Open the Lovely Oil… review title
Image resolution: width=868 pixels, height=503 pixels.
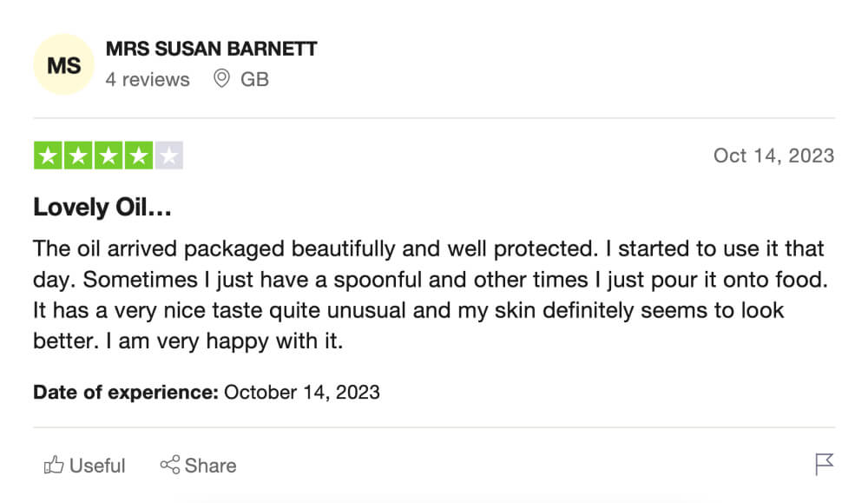tap(102, 207)
